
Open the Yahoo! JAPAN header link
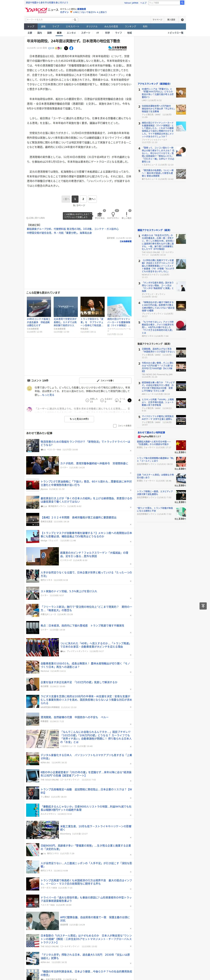click(131, 3)
